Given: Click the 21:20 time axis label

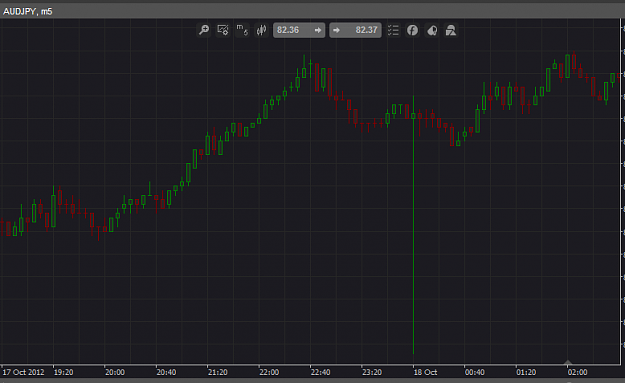Looking at the screenshot, I should pos(218,372).
